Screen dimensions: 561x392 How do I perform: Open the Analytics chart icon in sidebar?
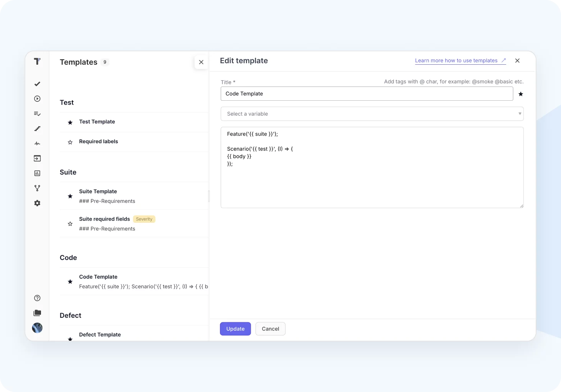(37, 173)
